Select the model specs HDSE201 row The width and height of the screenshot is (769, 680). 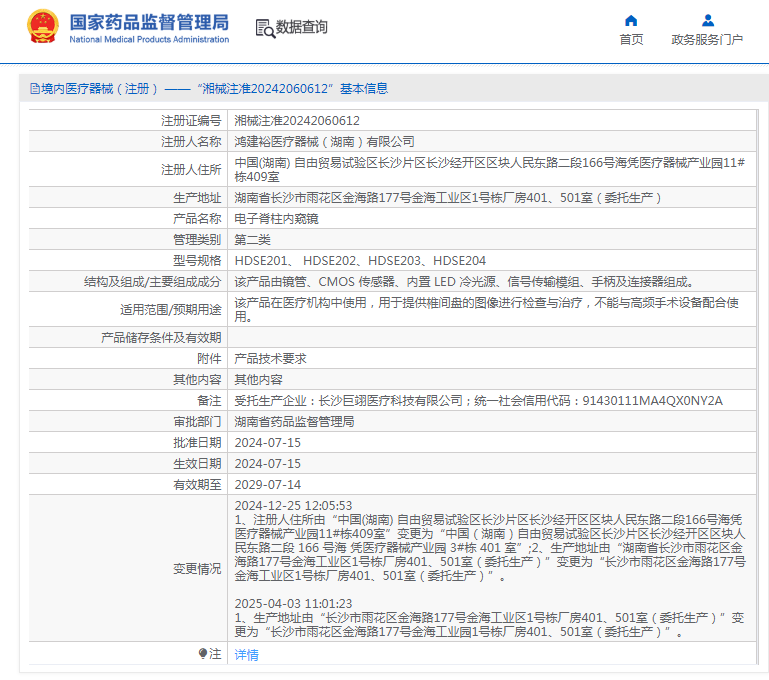tap(360, 260)
